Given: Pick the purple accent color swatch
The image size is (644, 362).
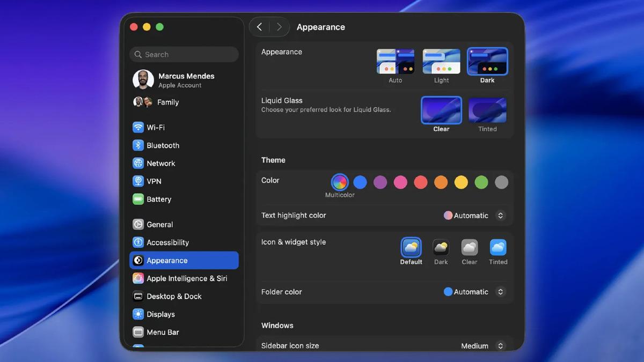Looking at the screenshot, I should [x=380, y=182].
